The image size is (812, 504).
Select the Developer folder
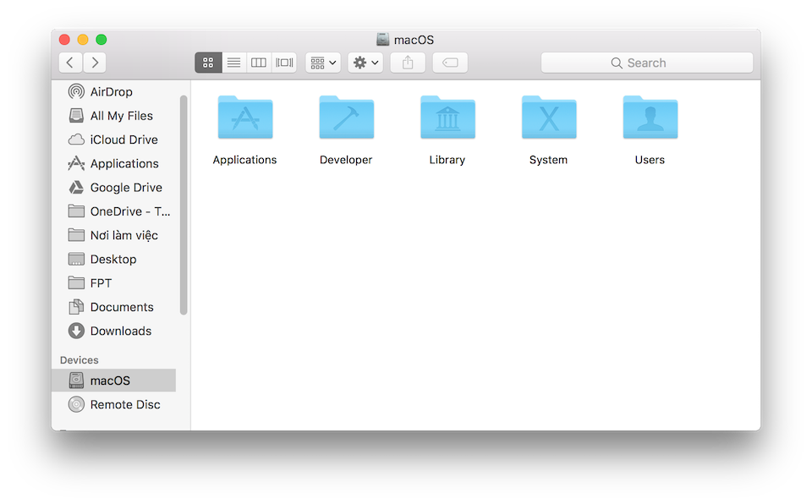pos(346,118)
